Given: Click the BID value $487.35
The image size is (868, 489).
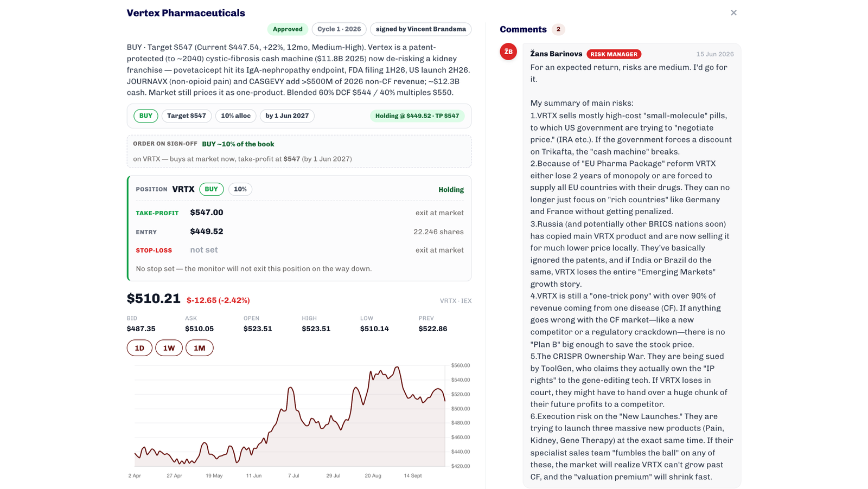Looking at the screenshot, I should pyautogui.click(x=141, y=329).
